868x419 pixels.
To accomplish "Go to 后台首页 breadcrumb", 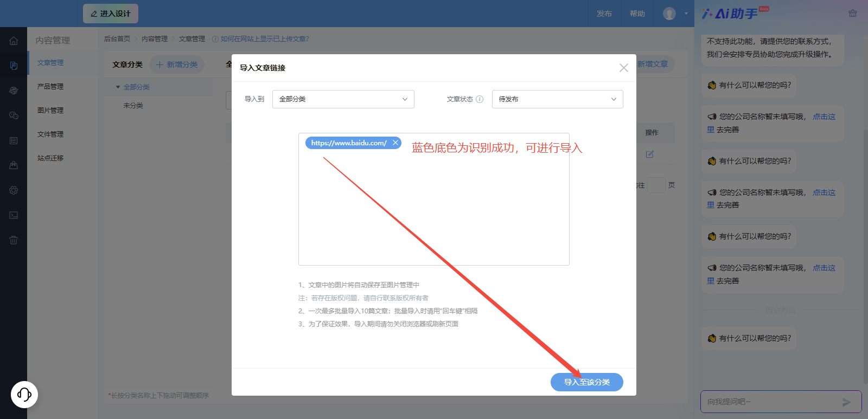I will point(117,39).
